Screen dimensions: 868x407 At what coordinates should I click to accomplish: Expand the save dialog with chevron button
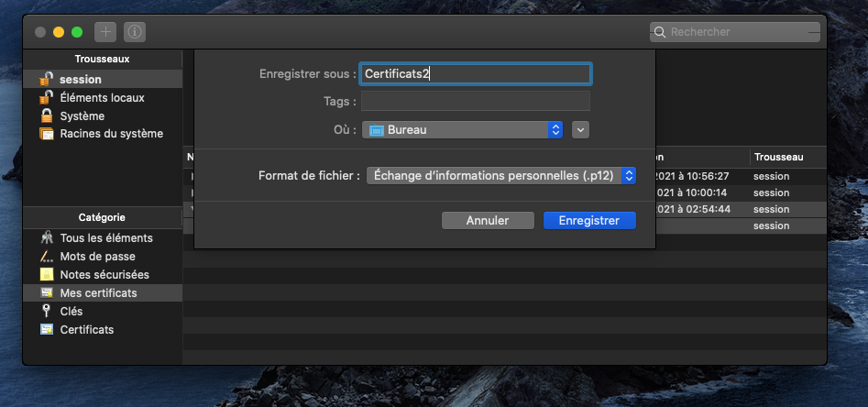580,130
